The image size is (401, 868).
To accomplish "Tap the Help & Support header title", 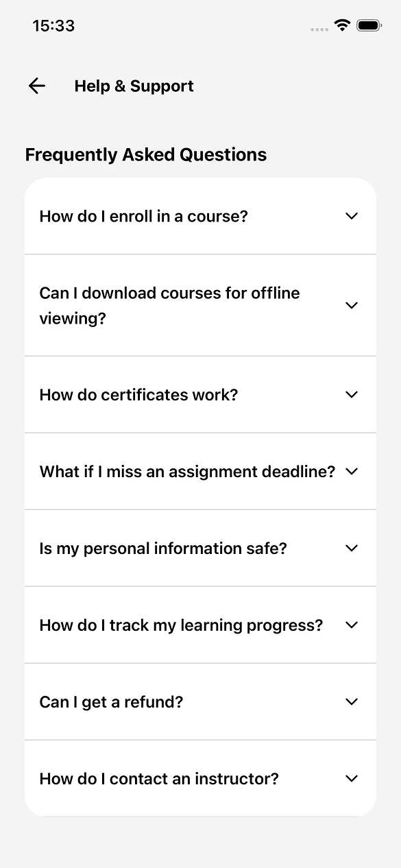I will [134, 86].
